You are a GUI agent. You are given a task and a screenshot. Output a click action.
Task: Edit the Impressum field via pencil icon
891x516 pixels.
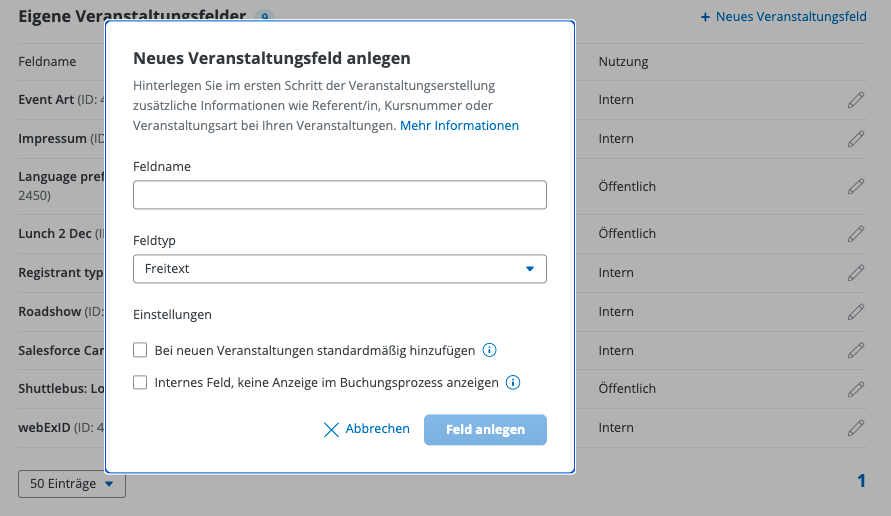click(855, 139)
